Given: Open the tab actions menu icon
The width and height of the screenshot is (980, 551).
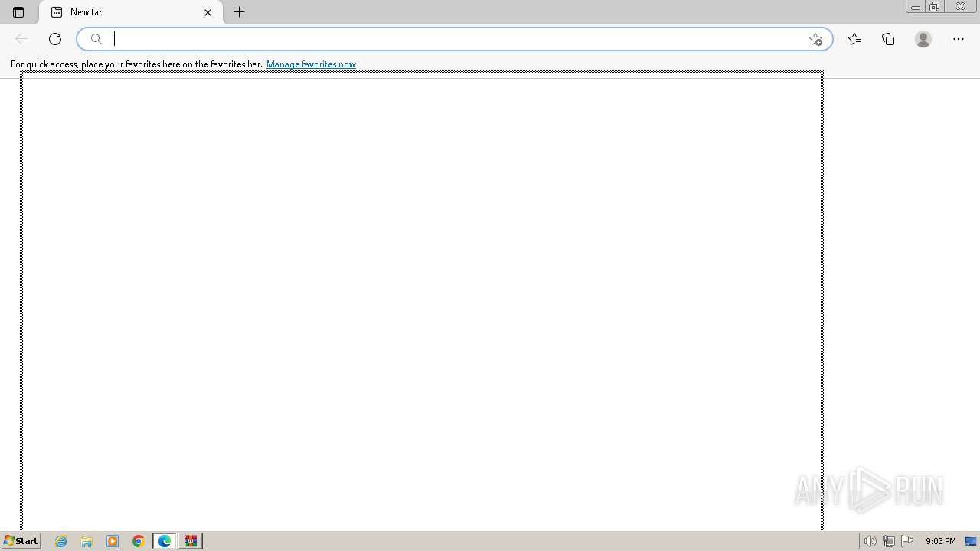Looking at the screenshot, I should pyautogui.click(x=18, y=12).
